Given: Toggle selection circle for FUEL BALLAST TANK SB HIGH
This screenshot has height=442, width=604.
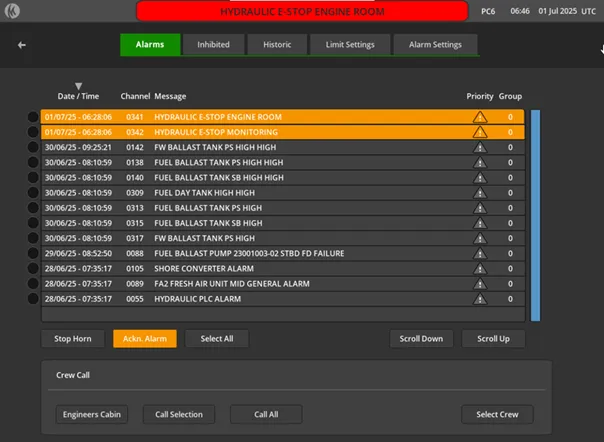Looking at the screenshot, I should pyautogui.click(x=33, y=223).
